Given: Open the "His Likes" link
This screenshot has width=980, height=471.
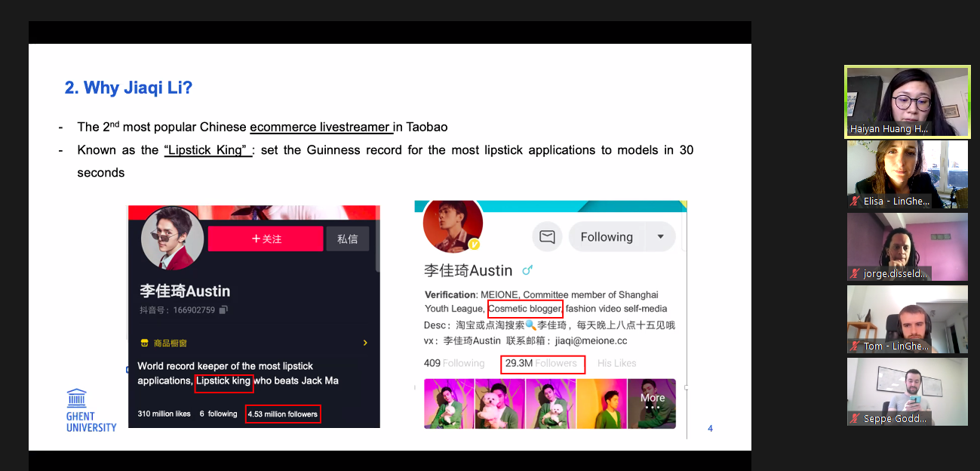Looking at the screenshot, I should pos(617,363).
